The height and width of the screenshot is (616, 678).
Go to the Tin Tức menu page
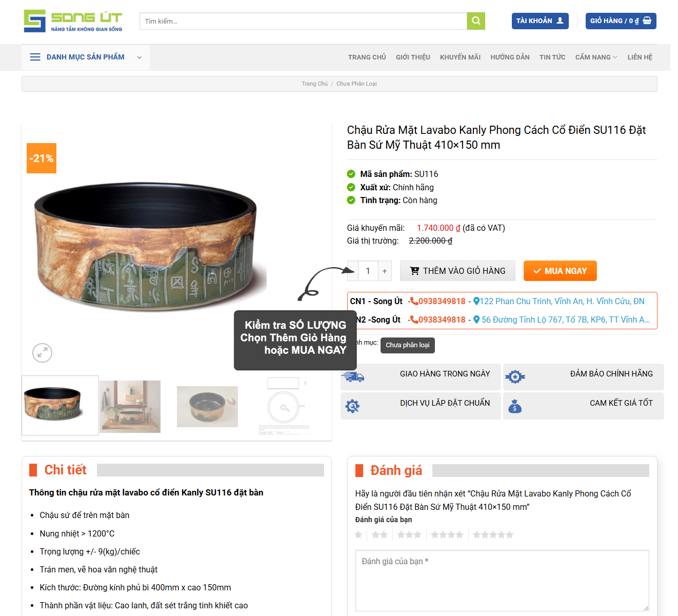pos(552,57)
